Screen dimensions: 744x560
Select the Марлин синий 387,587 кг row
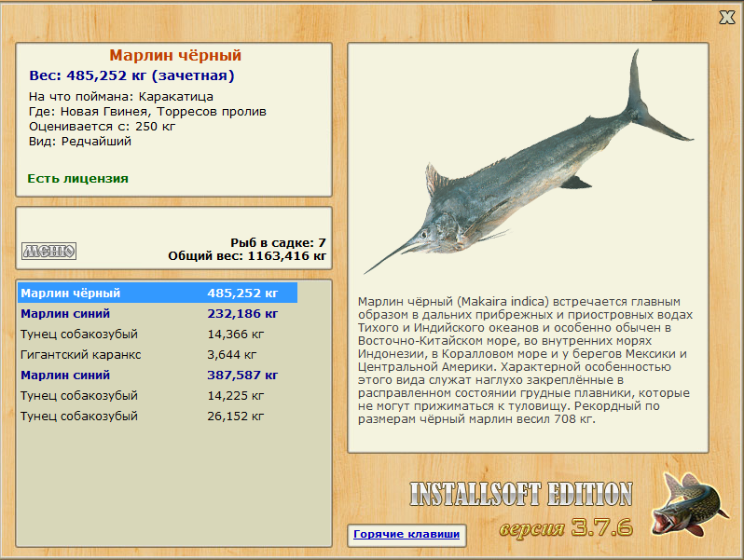[x=158, y=376]
